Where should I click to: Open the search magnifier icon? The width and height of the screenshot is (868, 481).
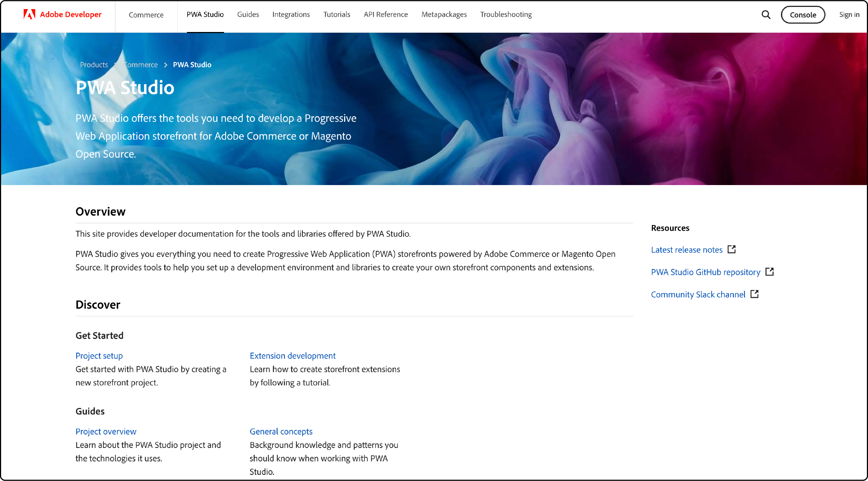766,15
